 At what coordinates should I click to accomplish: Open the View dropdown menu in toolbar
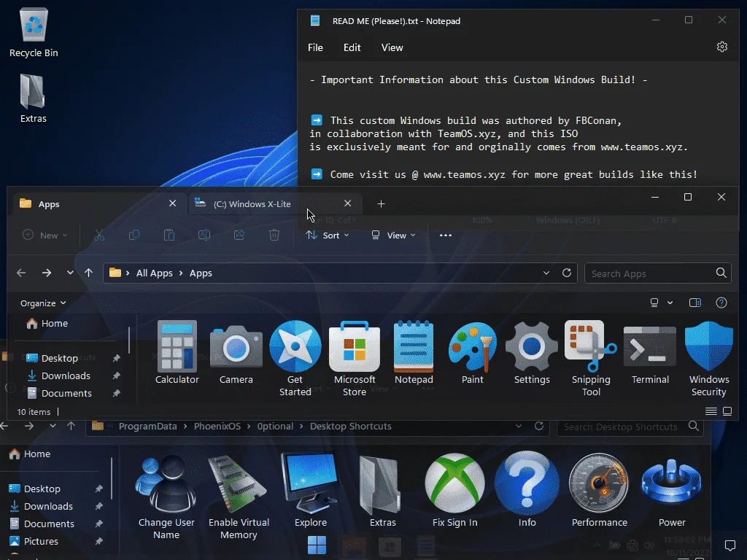pos(393,235)
